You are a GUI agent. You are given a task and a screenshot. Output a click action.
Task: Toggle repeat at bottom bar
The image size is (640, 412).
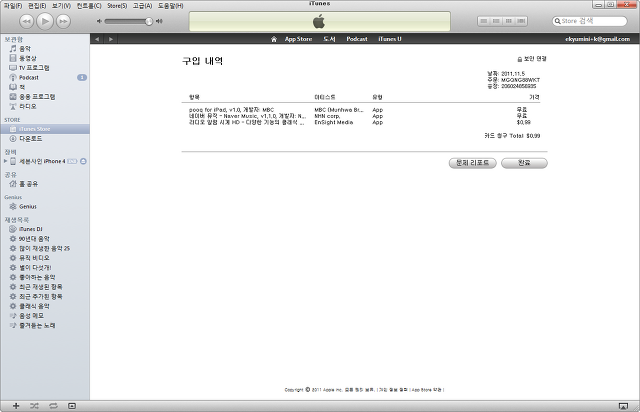(x=53, y=406)
